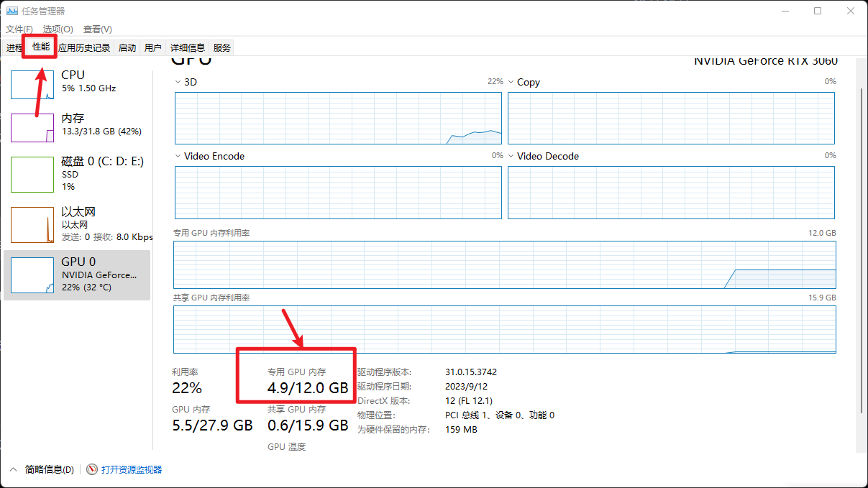Switch to the 性能 tab
This screenshot has width=868, height=488.
pyautogui.click(x=41, y=47)
